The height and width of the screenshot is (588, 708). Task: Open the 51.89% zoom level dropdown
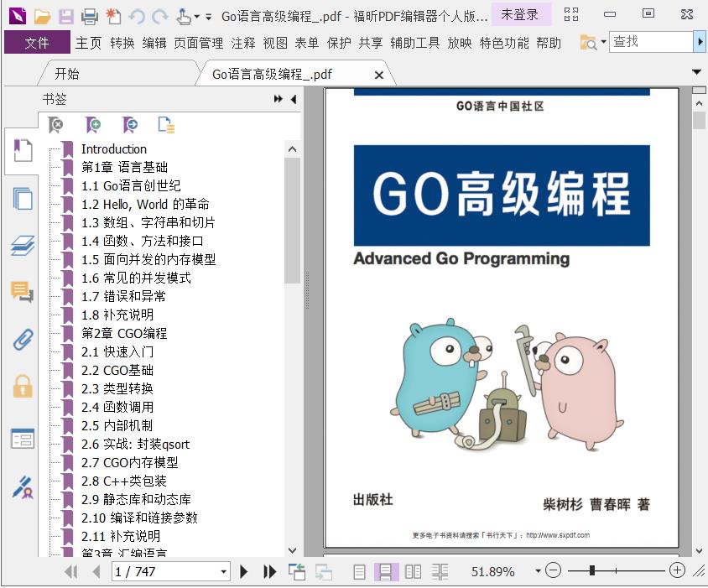coord(538,571)
